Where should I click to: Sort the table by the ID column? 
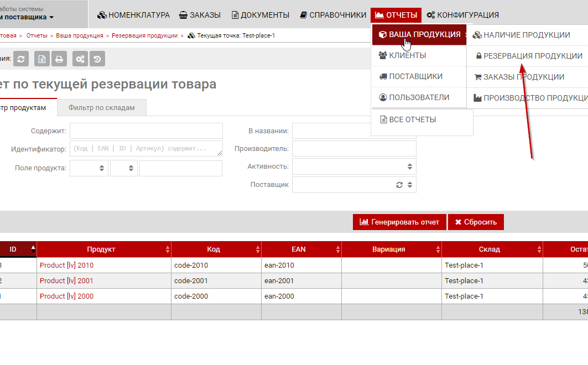33,249
